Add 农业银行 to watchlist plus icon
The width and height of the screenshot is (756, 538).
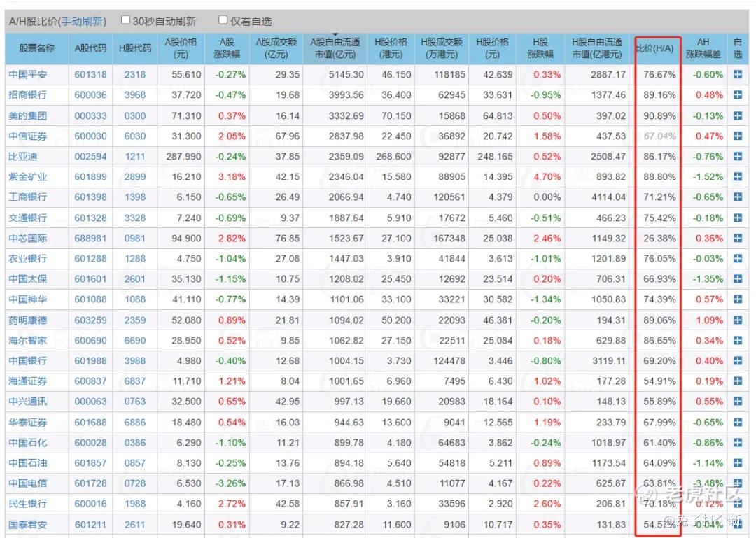737,258
